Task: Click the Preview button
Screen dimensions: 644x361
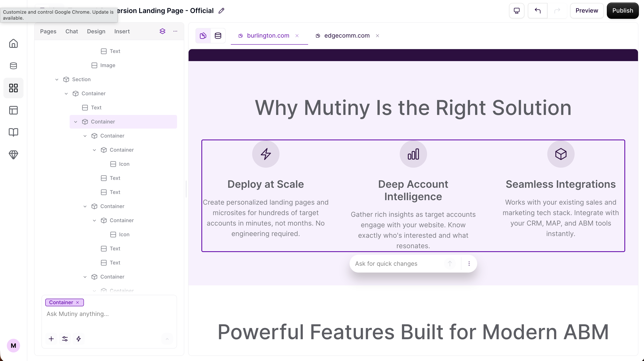Action: [x=587, y=11]
